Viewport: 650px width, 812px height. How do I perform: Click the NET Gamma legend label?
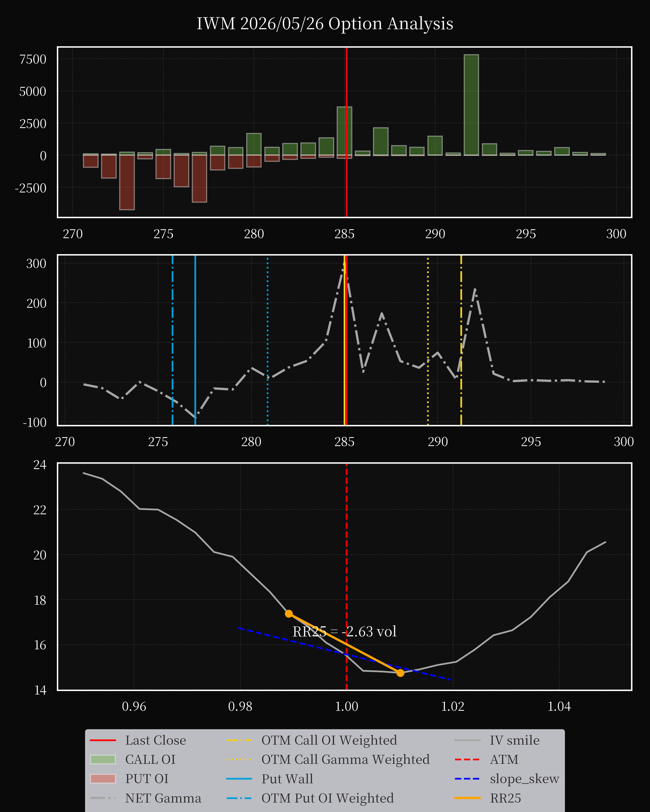coord(163,798)
